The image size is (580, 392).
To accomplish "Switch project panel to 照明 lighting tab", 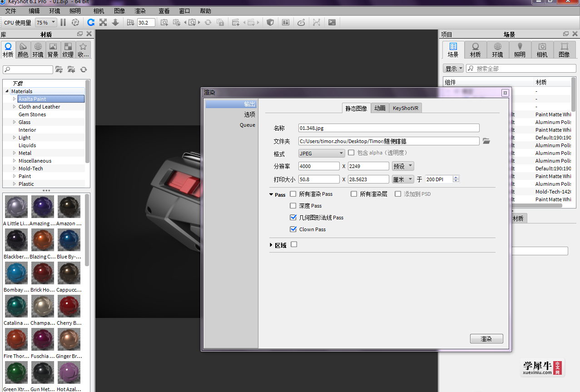I will tap(520, 50).
